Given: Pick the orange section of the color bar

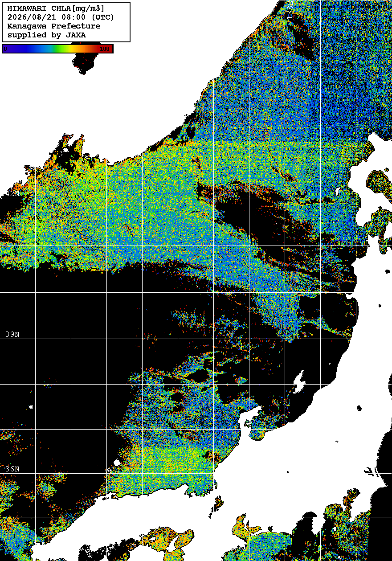Looking at the screenshot, I should [82, 49].
